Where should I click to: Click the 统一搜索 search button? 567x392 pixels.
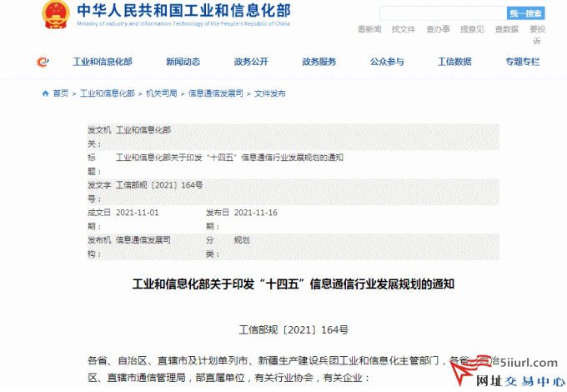click(526, 13)
